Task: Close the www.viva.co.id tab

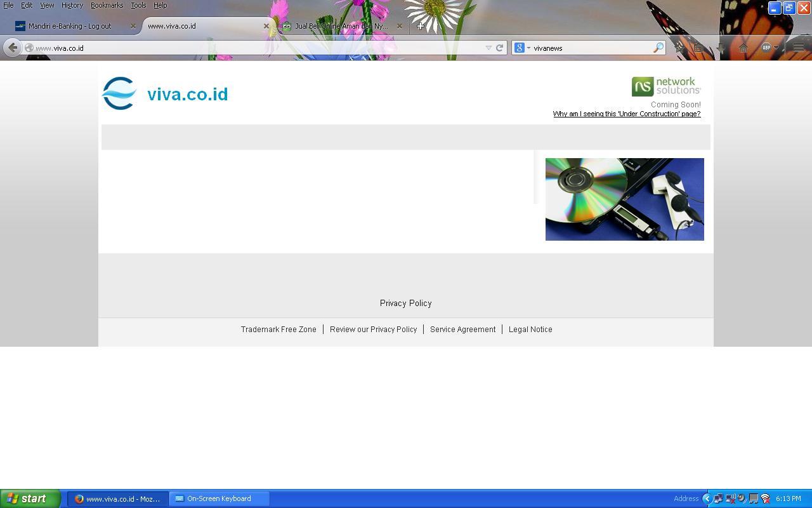Action: tap(266, 26)
